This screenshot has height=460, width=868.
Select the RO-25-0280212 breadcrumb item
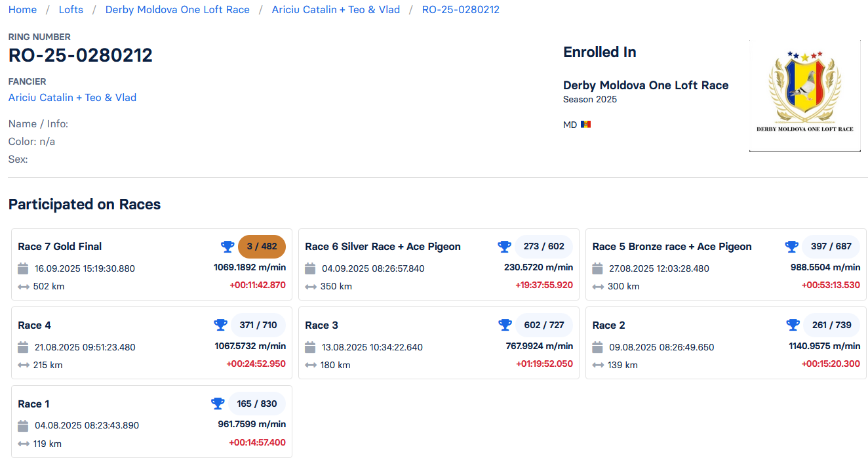[460, 10]
